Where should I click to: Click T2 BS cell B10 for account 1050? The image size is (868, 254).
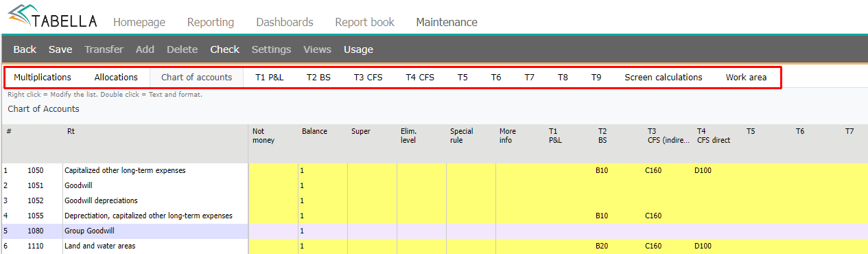coord(602,170)
